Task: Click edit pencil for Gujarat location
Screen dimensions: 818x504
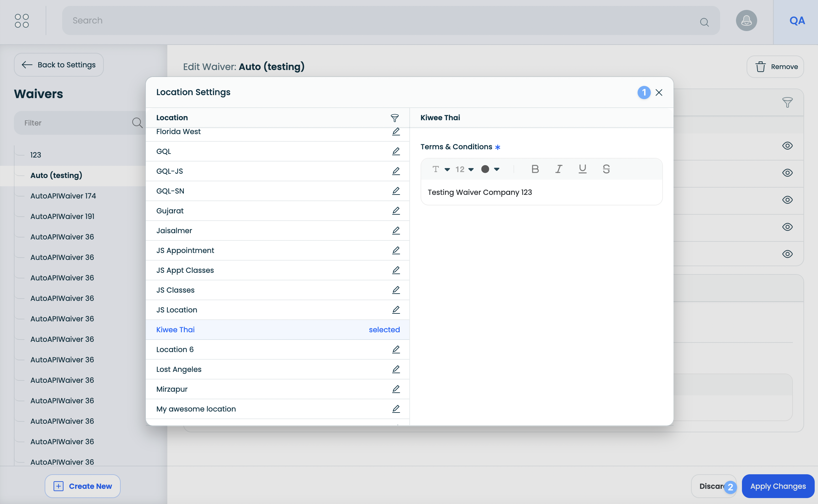Action: (396, 211)
